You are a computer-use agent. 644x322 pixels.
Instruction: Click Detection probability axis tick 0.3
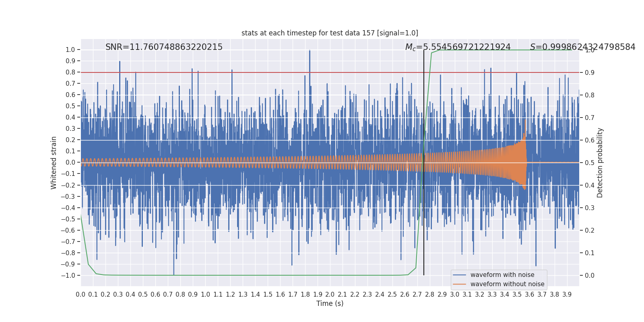point(590,208)
